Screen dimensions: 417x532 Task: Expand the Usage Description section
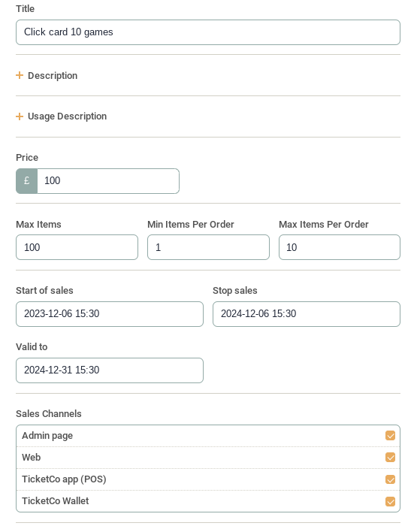[67, 116]
